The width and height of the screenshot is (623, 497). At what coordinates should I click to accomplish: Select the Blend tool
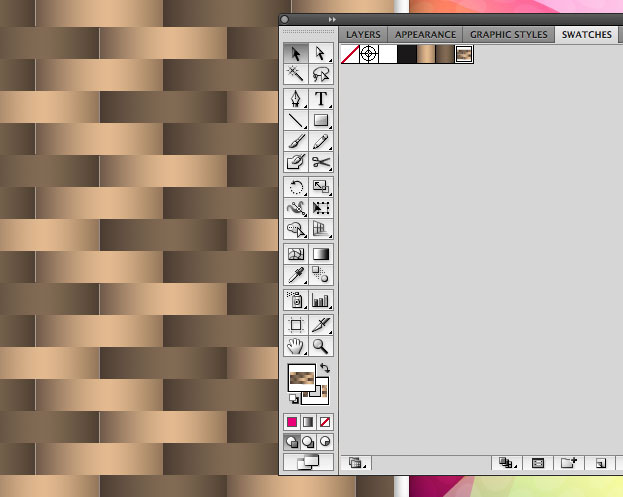coord(321,275)
